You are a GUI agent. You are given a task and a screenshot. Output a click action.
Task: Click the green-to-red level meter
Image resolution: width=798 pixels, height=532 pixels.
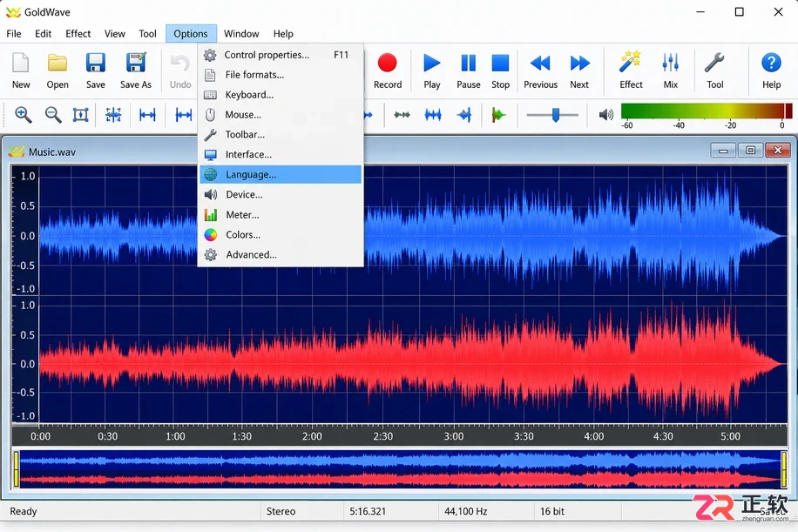[x=707, y=111]
